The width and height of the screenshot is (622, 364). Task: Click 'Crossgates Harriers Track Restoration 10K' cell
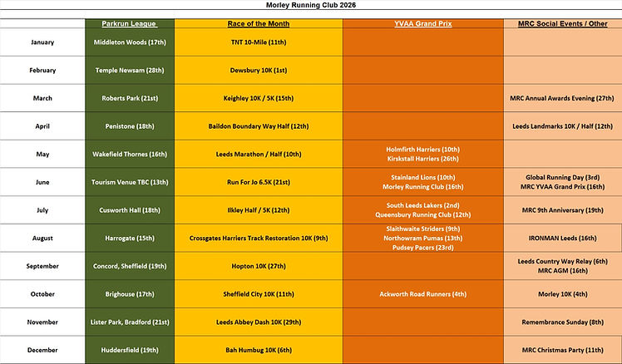259,239
